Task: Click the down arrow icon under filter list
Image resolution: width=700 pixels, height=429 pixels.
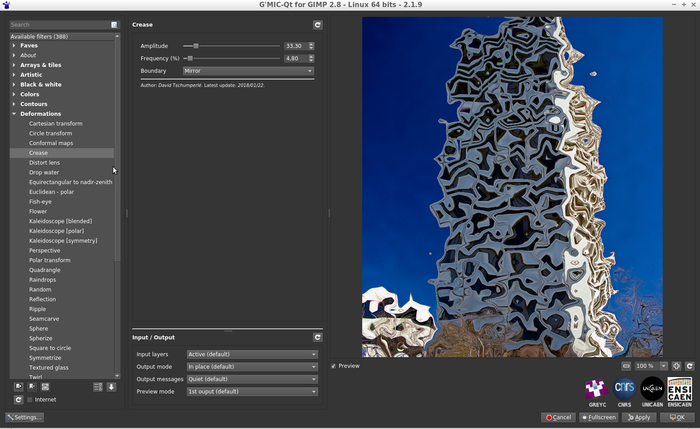Action: [111, 386]
